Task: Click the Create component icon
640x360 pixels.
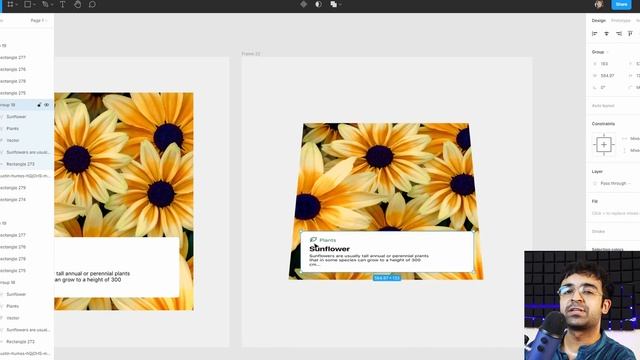Action: [303, 4]
